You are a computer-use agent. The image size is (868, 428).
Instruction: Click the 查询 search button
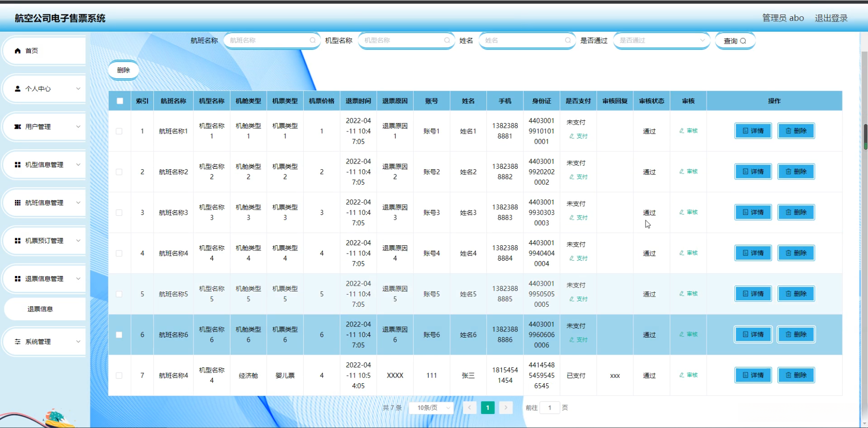735,41
